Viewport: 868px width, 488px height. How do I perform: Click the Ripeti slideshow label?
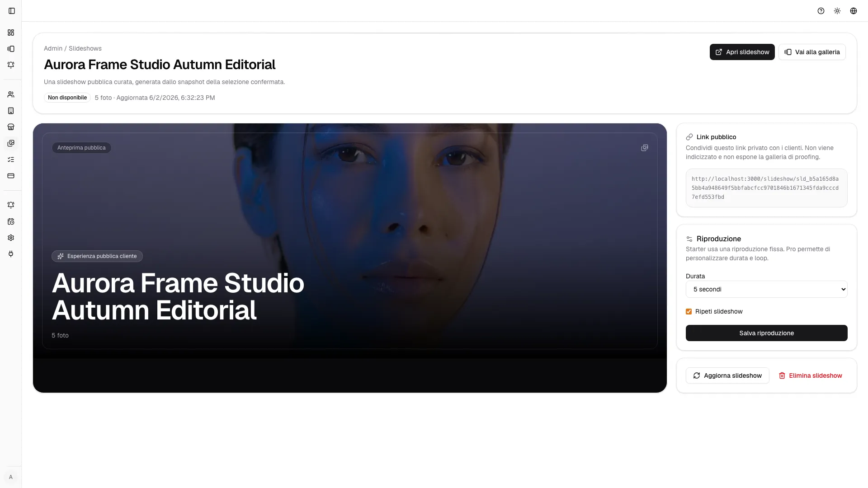point(719,312)
